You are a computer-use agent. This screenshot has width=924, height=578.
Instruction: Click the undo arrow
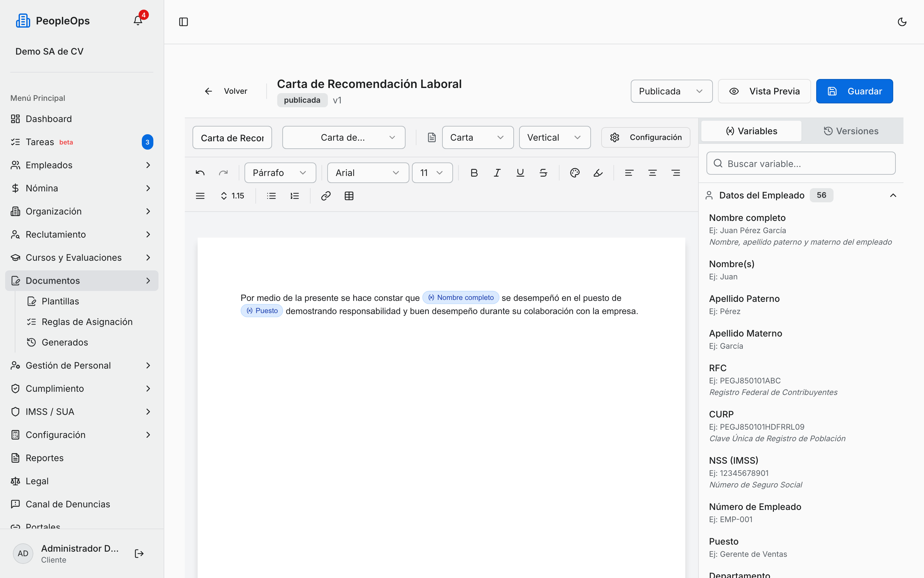click(x=200, y=173)
